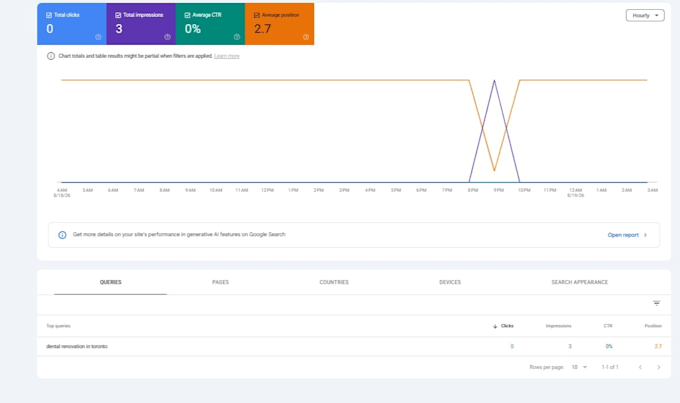
Task: Click info icon in generative AI banner
Action: tap(62, 235)
